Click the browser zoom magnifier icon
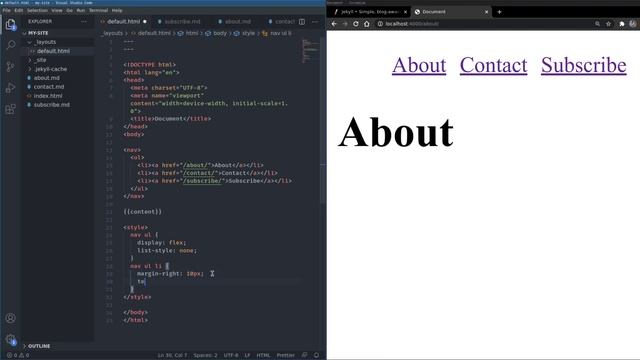Screen dimensions: 640x360 coord(598,24)
